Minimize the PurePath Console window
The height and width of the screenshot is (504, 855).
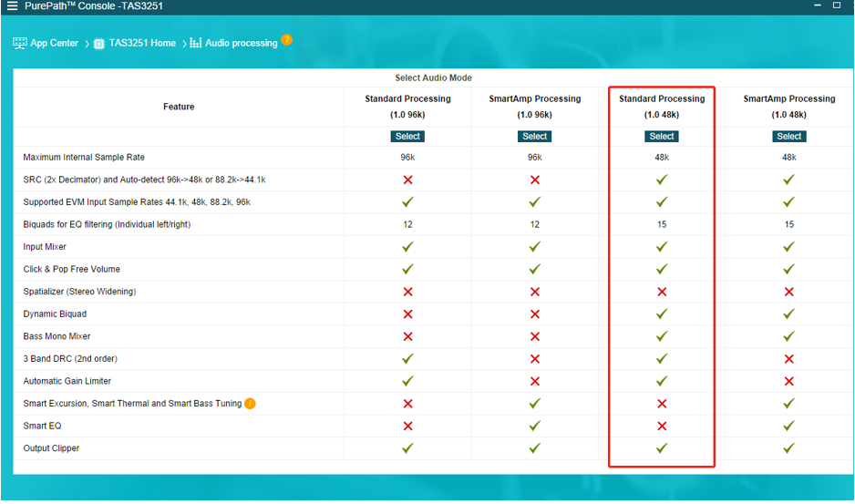click(x=818, y=5)
